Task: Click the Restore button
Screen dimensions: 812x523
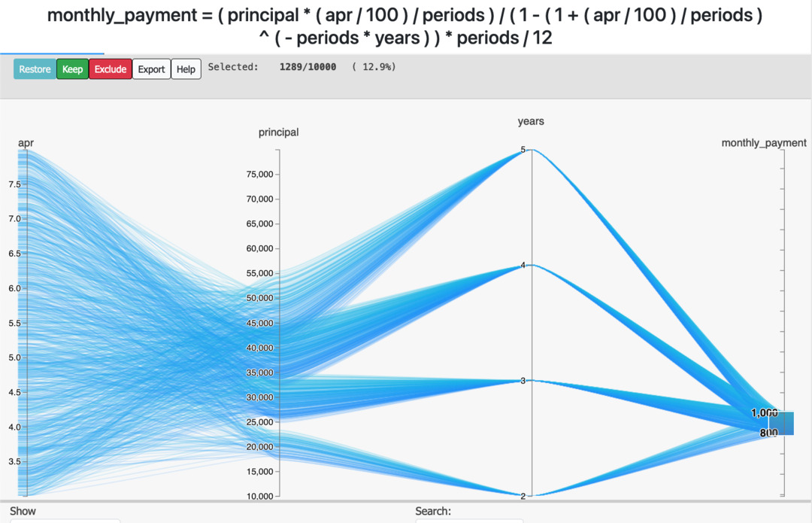Action: (x=35, y=69)
